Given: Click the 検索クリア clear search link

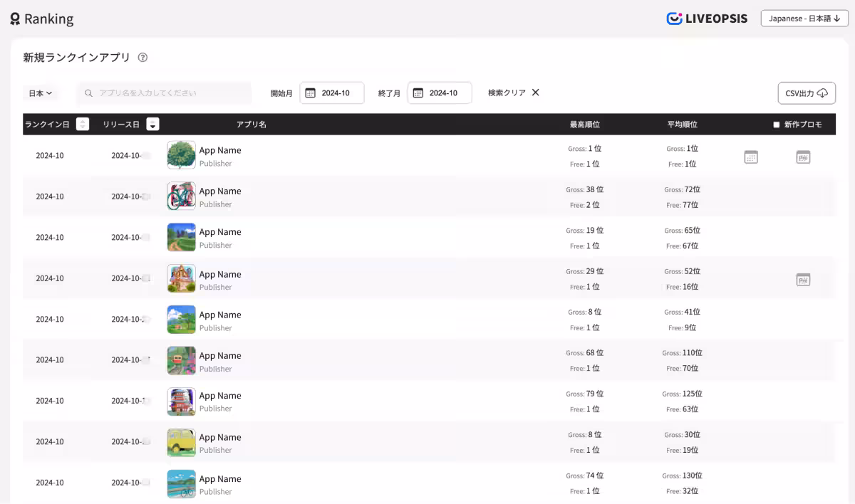Looking at the screenshot, I should pyautogui.click(x=507, y=93).
